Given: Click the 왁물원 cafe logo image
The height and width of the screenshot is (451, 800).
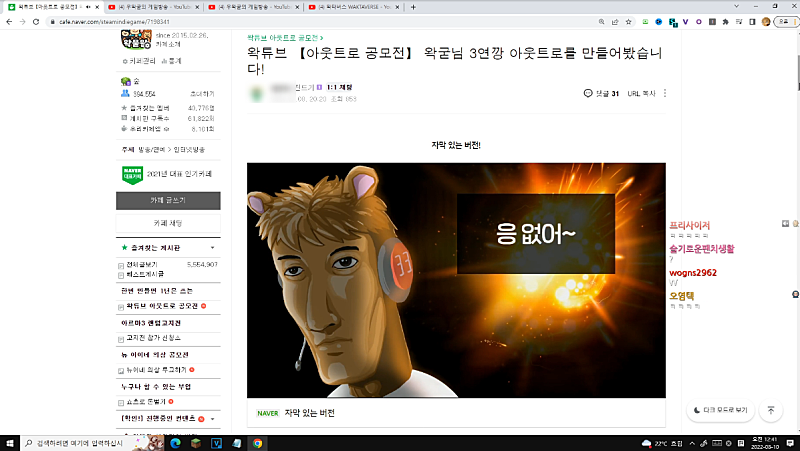Looking at the screenshot, I should pyautogui.click(x=136, y=40).
